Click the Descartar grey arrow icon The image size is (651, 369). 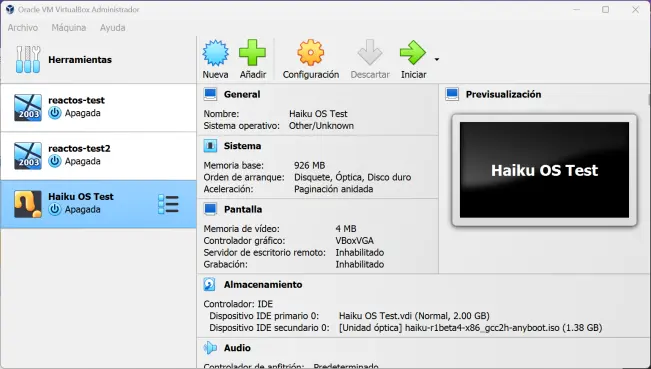pyautogui.click(x=370, y=52)
